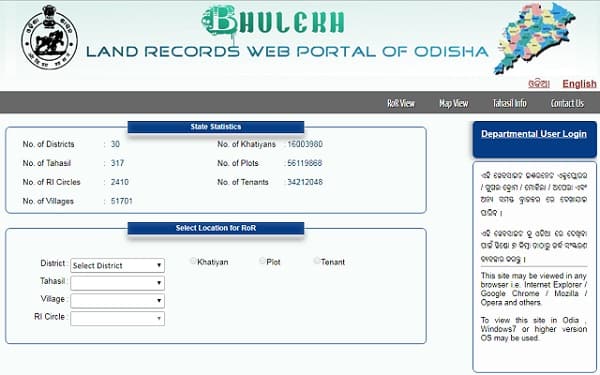600x375 pixels.
Task: Select the Tenant radio button
Action: 317,261
